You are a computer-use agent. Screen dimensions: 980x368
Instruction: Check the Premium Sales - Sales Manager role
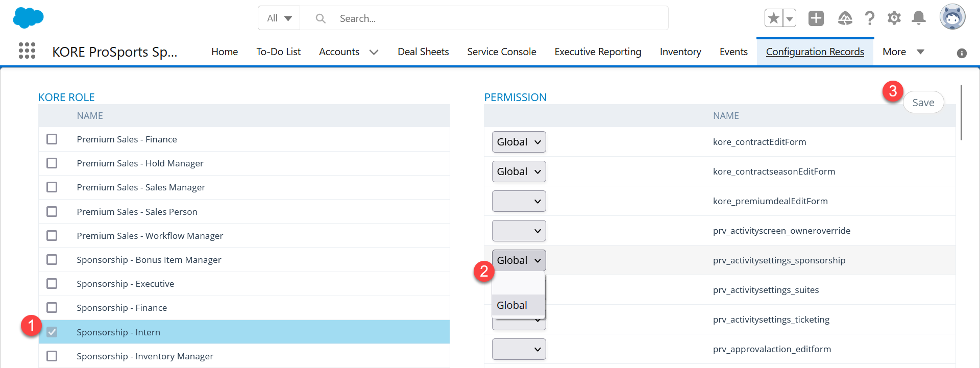point(52,187)
